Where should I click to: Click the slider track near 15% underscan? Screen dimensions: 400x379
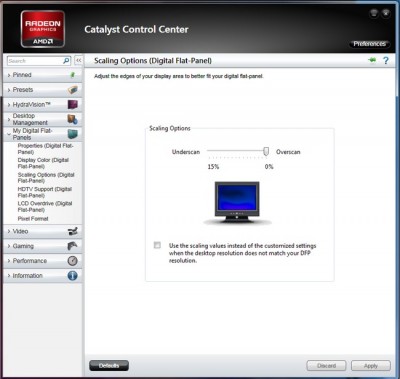tap(209, 151)
